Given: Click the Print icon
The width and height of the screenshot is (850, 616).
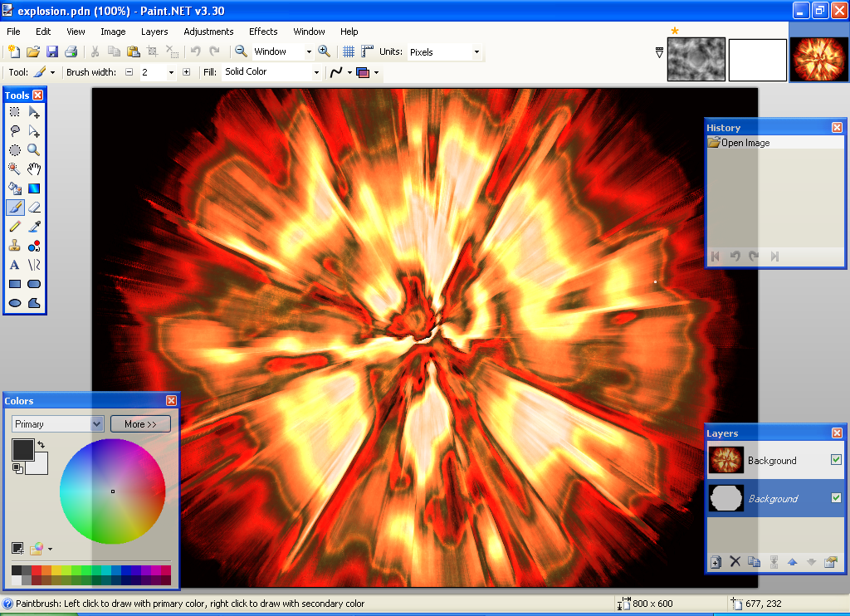Looking at the screenshot, I should pyautogui.click(x=71, y=51).
